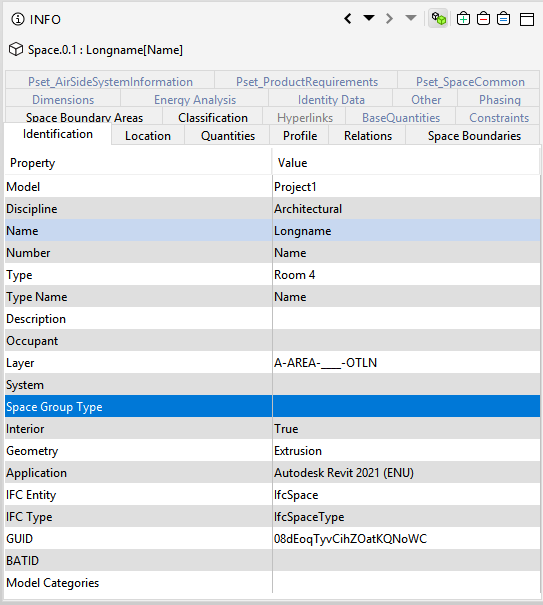Viewport: 543px width, 605px height.
Task: Open the back history dropdown arrow
Action: (x=369, y=18)
